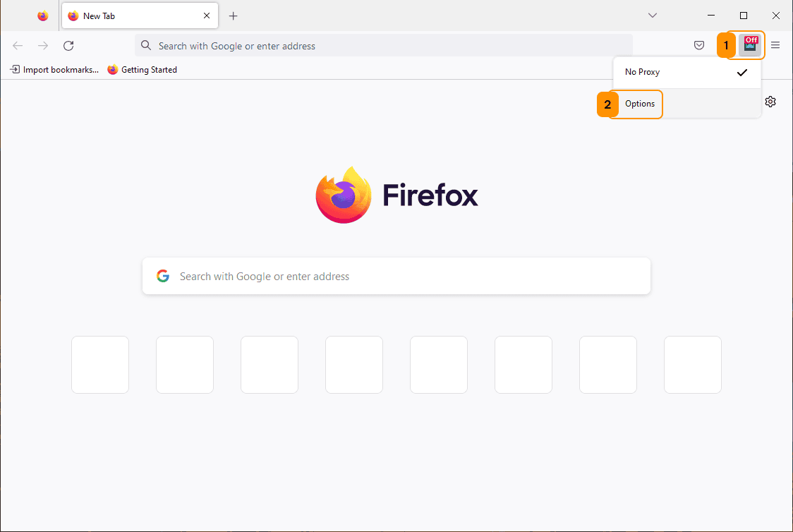793x532 pixels.
Task: Open the Getting Started bookmark
Action: (x=142, y=70)
